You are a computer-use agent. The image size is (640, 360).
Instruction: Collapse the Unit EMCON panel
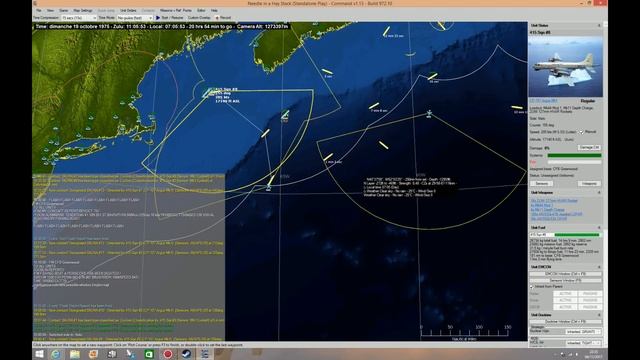tap(599, 267)
